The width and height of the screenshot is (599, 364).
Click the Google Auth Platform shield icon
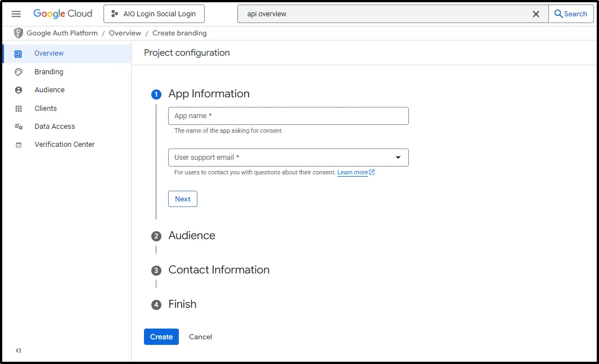point(18,33)
